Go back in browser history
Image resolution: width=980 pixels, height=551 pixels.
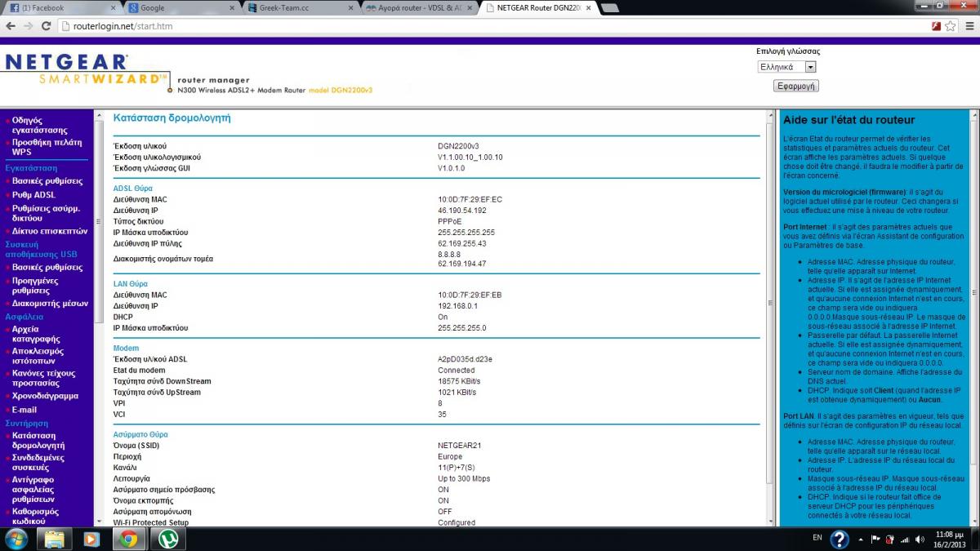[x=11, y=26]
